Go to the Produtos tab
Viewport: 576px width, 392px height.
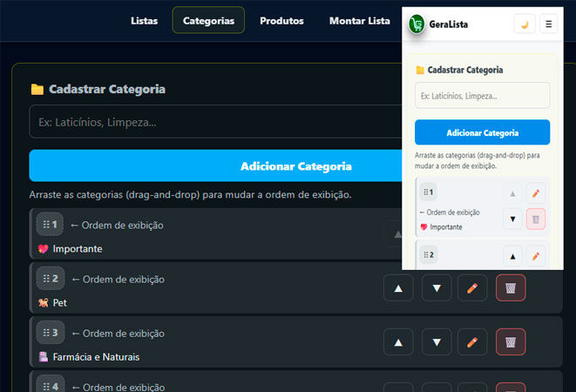click(281, 21)
